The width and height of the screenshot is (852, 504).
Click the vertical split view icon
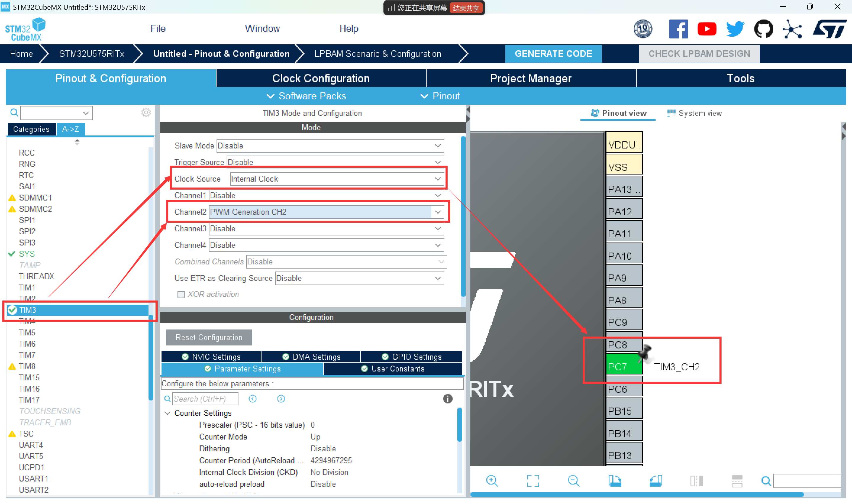point(696,481)
